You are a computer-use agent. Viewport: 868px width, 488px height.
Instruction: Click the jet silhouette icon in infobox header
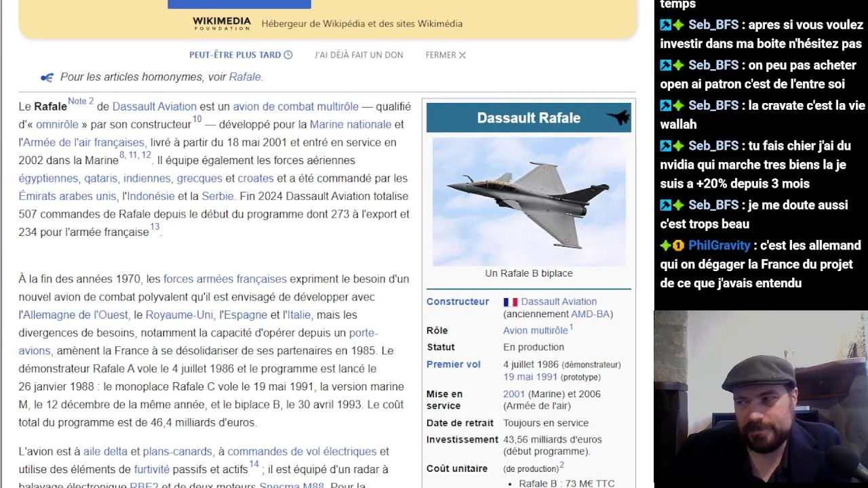(x=618, y=117)
